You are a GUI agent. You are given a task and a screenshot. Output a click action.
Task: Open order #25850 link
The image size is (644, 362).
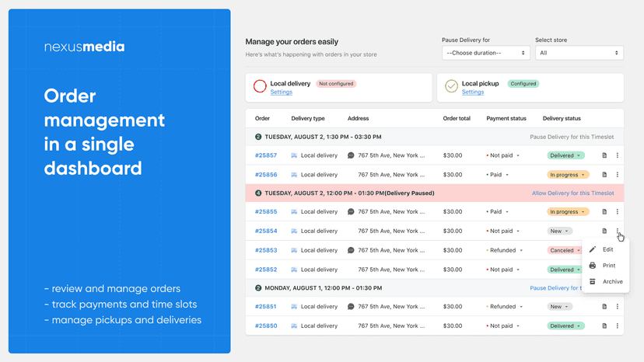click(x=266, y=326)
